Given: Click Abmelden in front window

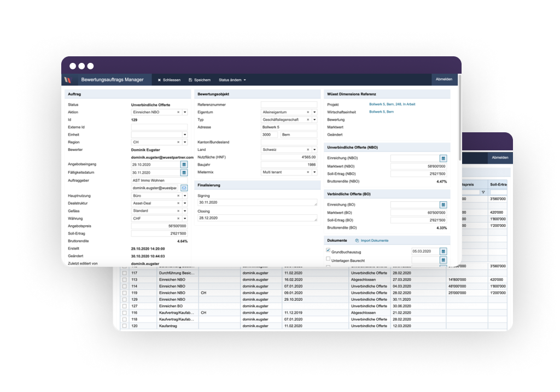Looking at the screenshot, I should pyautogui.click(x=444, y=79).
